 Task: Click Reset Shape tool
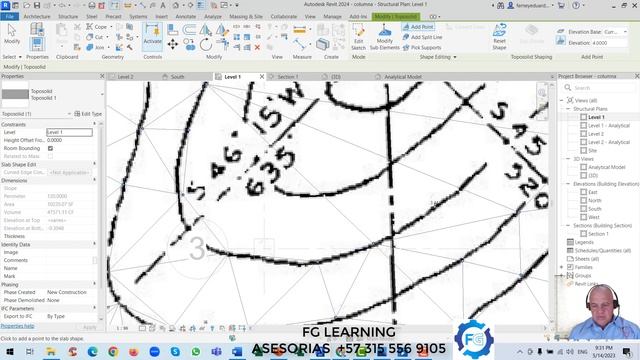point(499,37)
